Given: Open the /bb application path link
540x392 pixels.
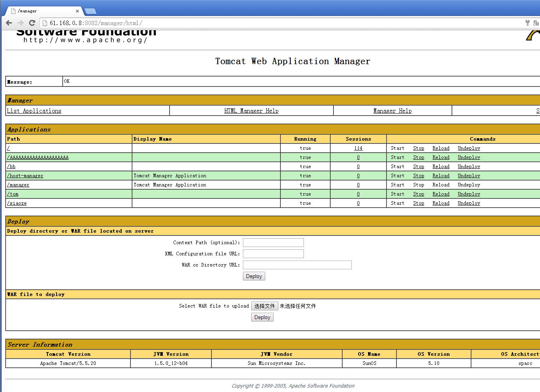Looking at the screenshot, I should click(x=11, y=167).
